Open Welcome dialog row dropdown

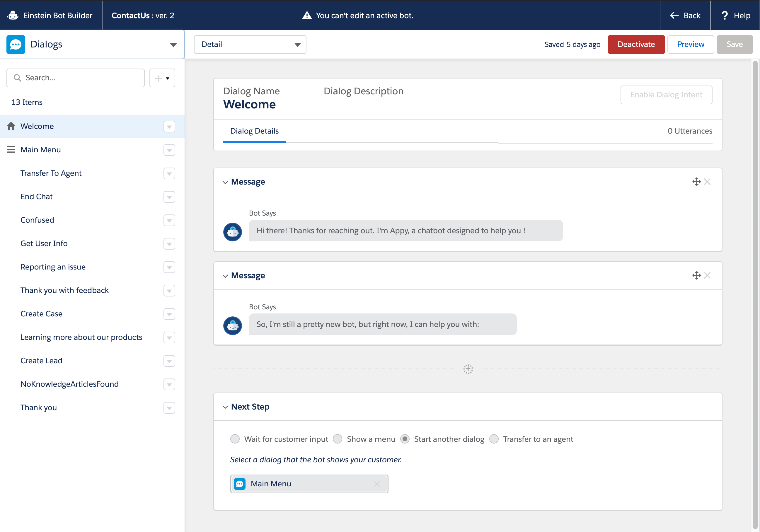click(169, 127)
